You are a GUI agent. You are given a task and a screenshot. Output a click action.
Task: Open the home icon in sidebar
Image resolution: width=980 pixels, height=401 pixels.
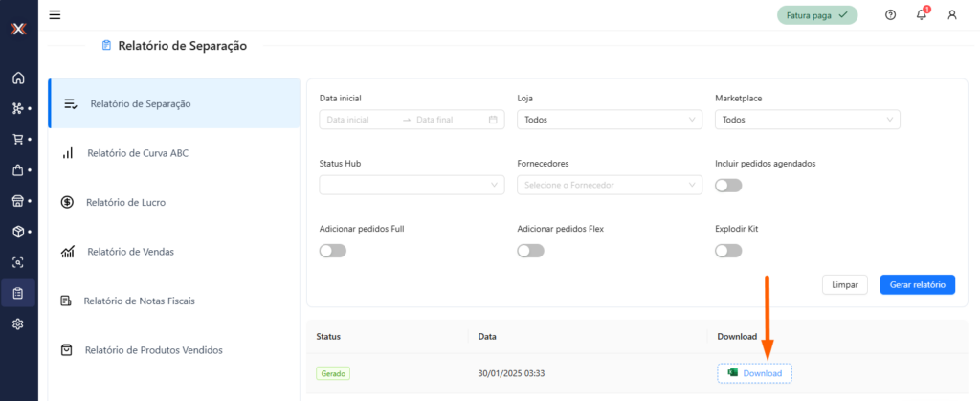pos(18,78)
